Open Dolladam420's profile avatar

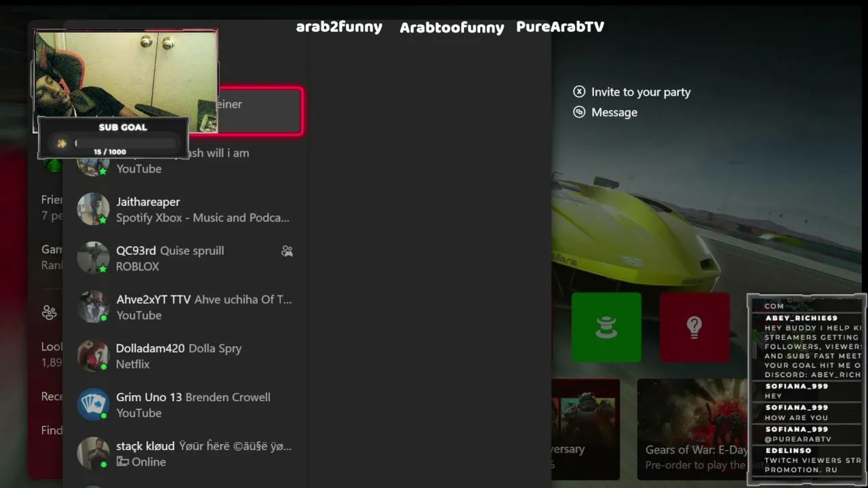(x=93, y=356)
